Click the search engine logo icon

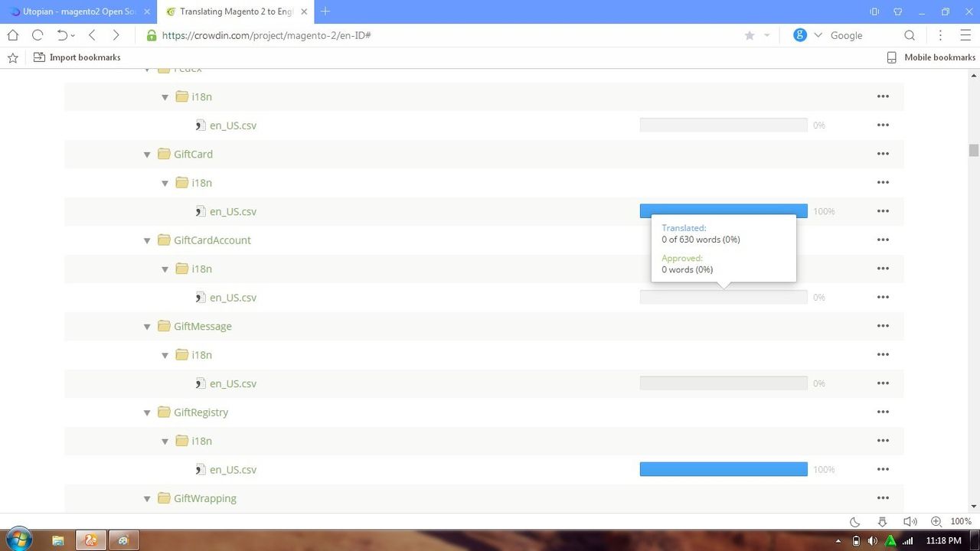coord(800,35)
